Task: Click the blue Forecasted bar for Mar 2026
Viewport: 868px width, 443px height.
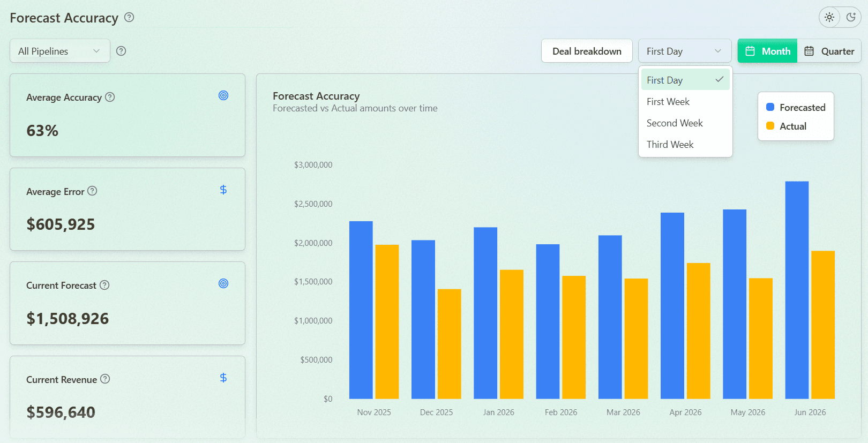Action: tap(610, 317)
